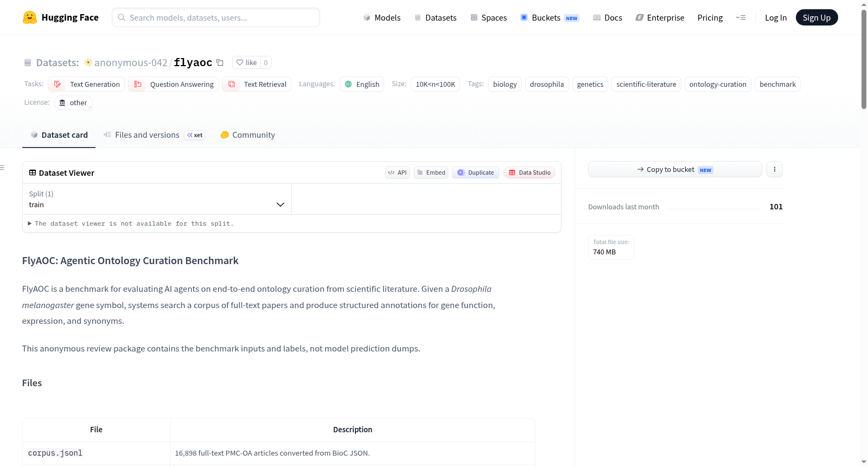
Task: Click the 10K<n<100K size tag
Action: point(436,84)
